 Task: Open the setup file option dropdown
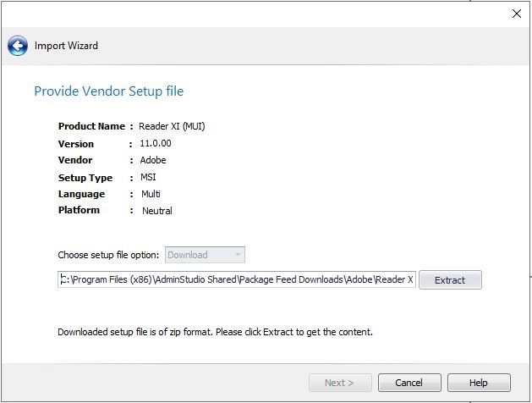point(206,255)
